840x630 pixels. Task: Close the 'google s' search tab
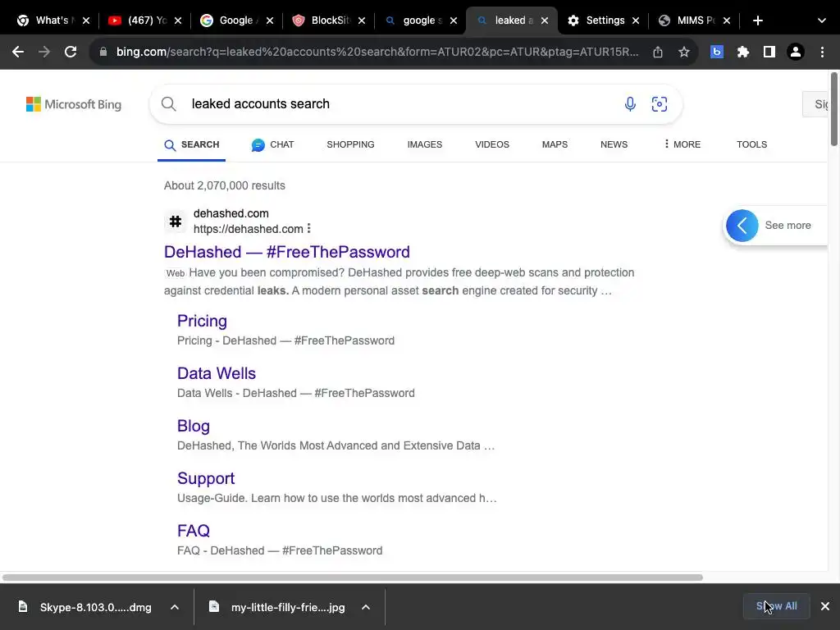click(454, 21)
